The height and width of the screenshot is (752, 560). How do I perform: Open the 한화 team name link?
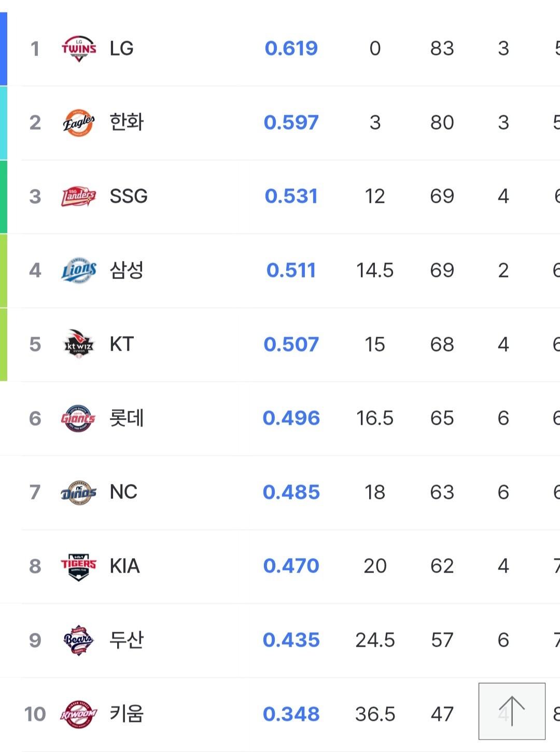click(x=127, y=123)
